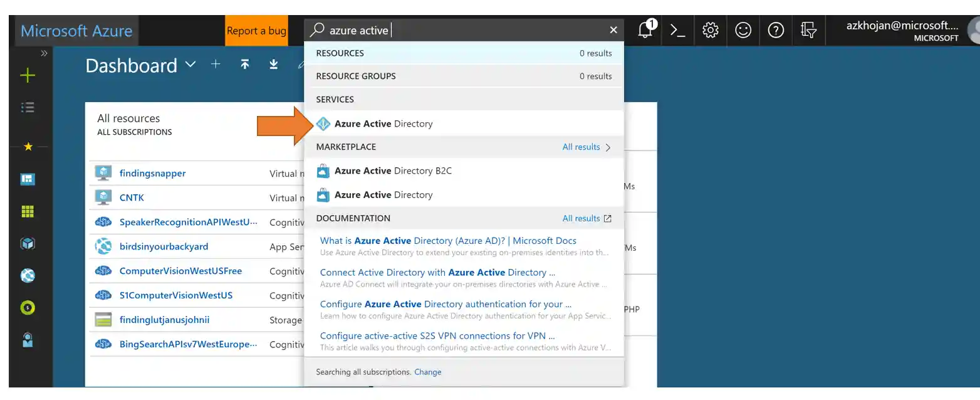The image size is (980, 400).
Task: Click the azure active search input field
Action: (x=439, y=29)
